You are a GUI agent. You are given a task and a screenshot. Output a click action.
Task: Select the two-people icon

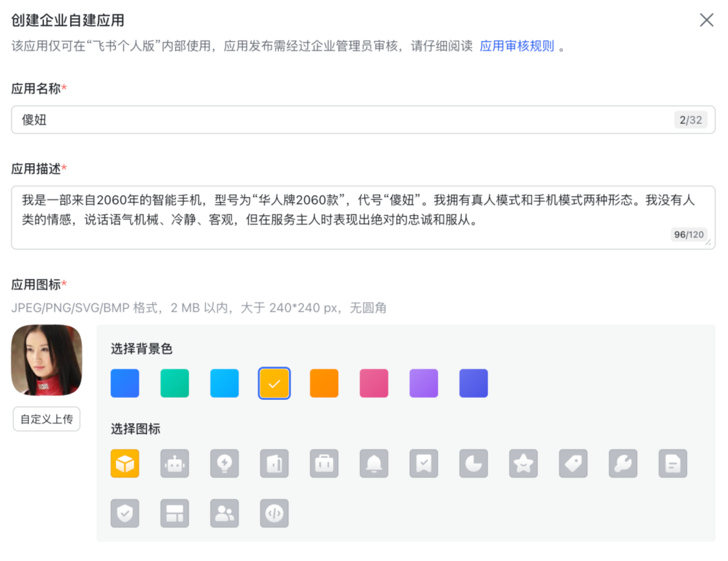pyautogui.click(x=224, y=513)
